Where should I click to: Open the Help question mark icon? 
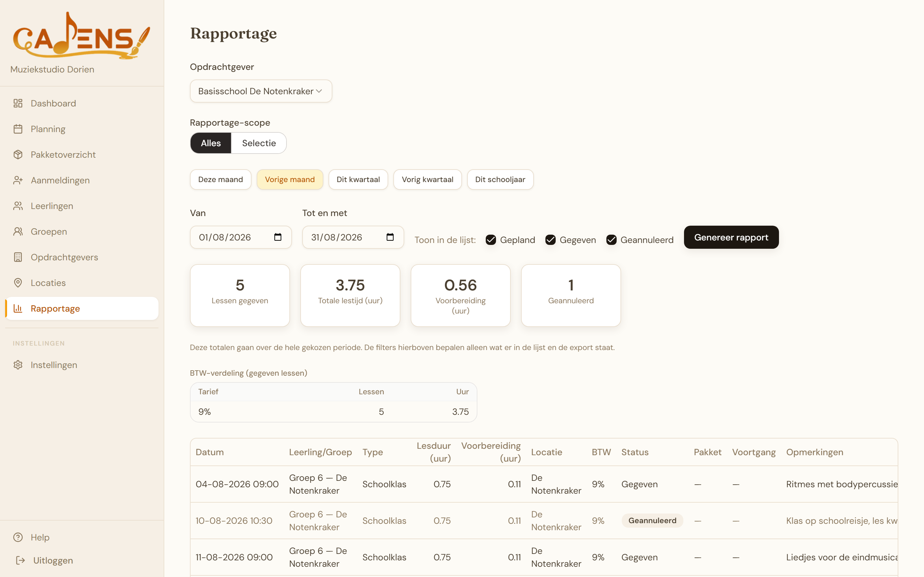click(x=18, y=537)
